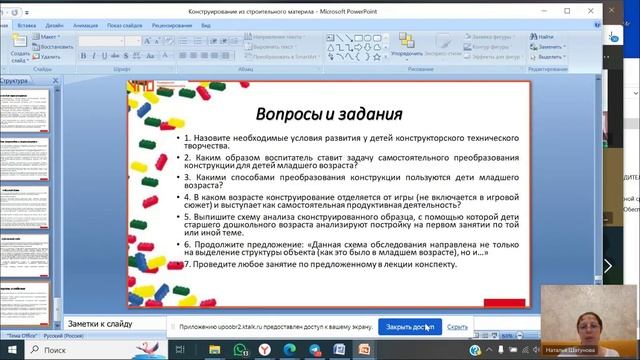Click the zoom out minus button in status bar
Image resolution: width=640 pixels, height=360 pixels.
520,336
